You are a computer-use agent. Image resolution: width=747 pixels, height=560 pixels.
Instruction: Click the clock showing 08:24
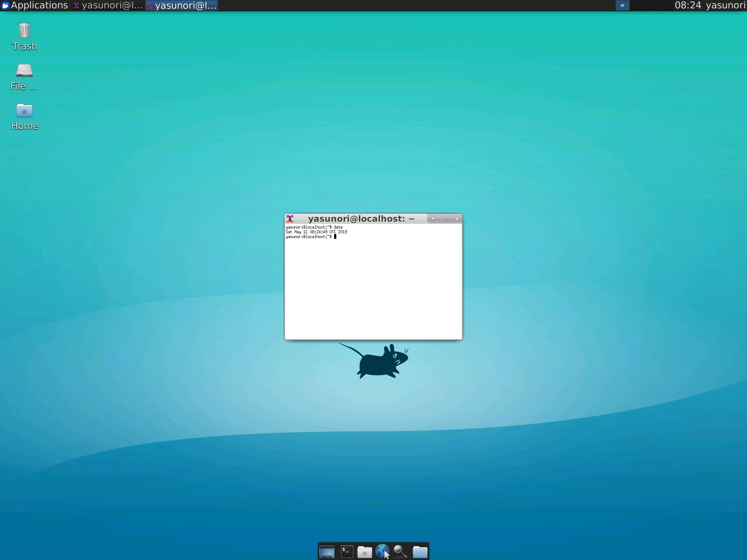(688, 5)
